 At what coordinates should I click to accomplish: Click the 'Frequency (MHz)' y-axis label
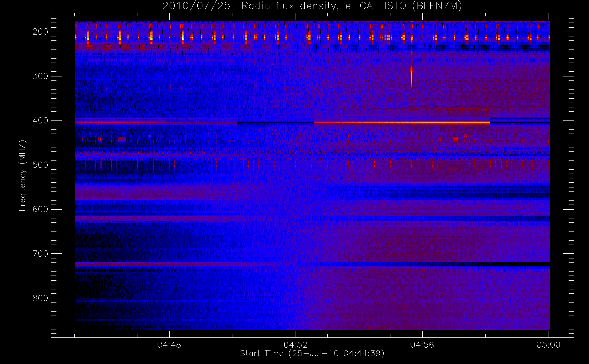[x=23, y=175]
